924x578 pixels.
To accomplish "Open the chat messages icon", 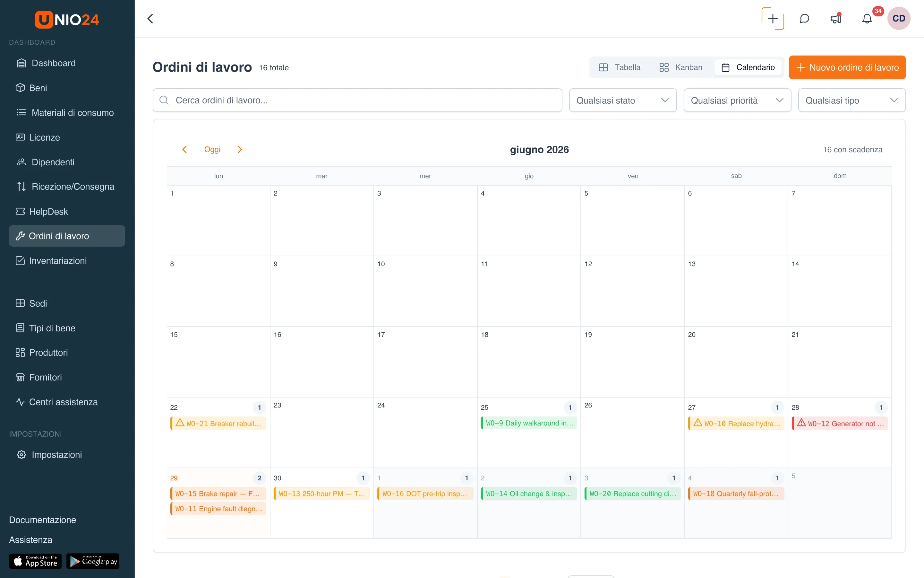I will (804, 18).
